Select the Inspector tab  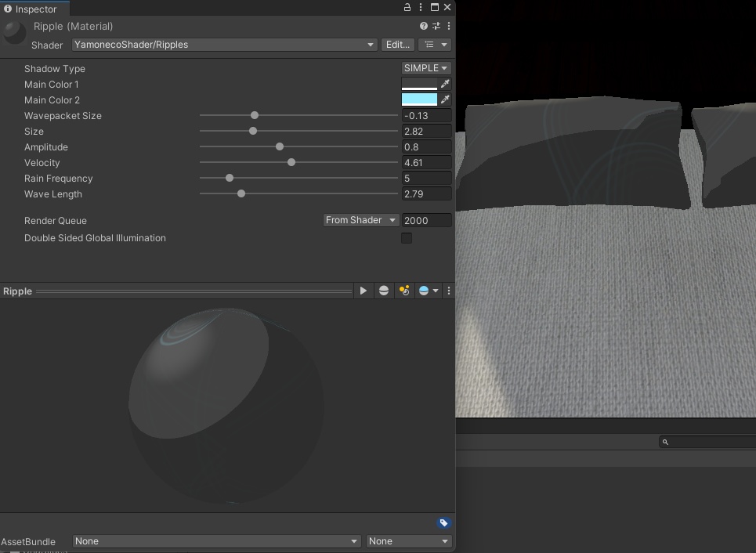[31, 9]
